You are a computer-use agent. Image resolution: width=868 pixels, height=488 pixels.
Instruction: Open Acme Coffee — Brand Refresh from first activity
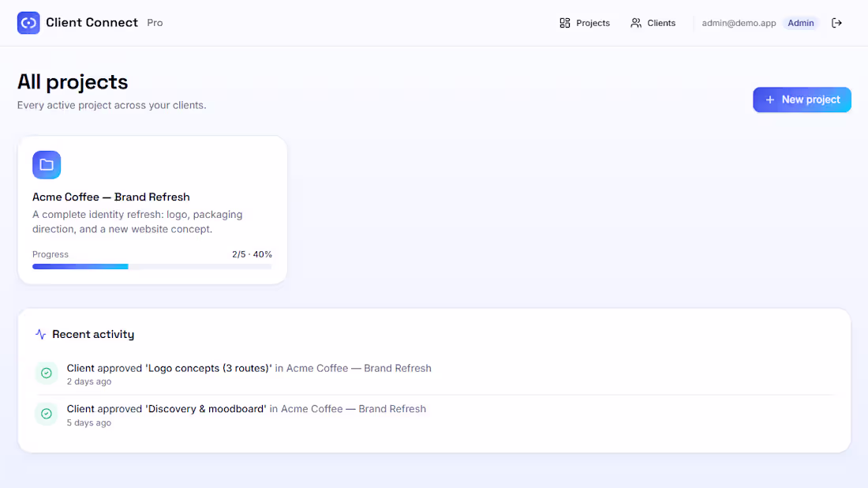(x=358, y=368)
